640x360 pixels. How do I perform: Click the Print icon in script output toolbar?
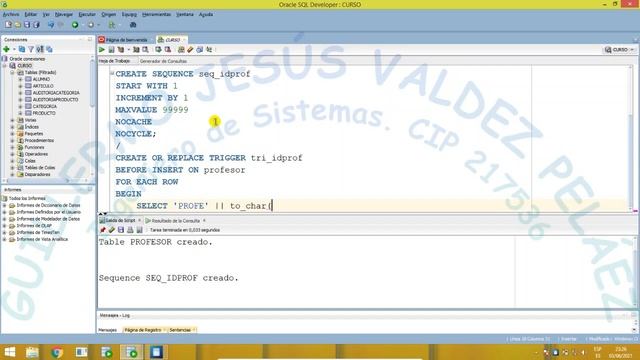click(130, 230)
